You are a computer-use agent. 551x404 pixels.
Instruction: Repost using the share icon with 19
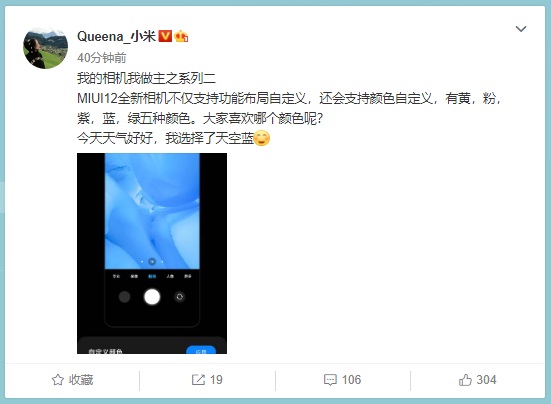click(x=207, y=380)
